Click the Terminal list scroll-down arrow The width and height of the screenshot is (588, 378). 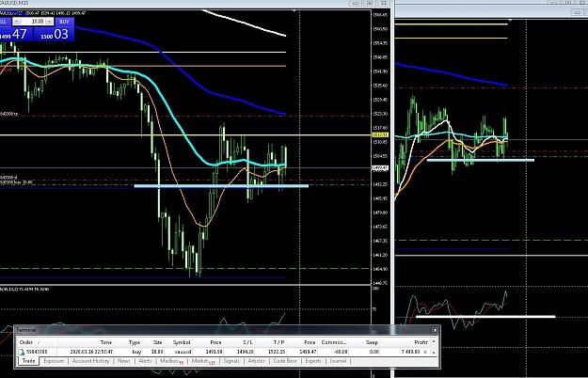point(434,353)
